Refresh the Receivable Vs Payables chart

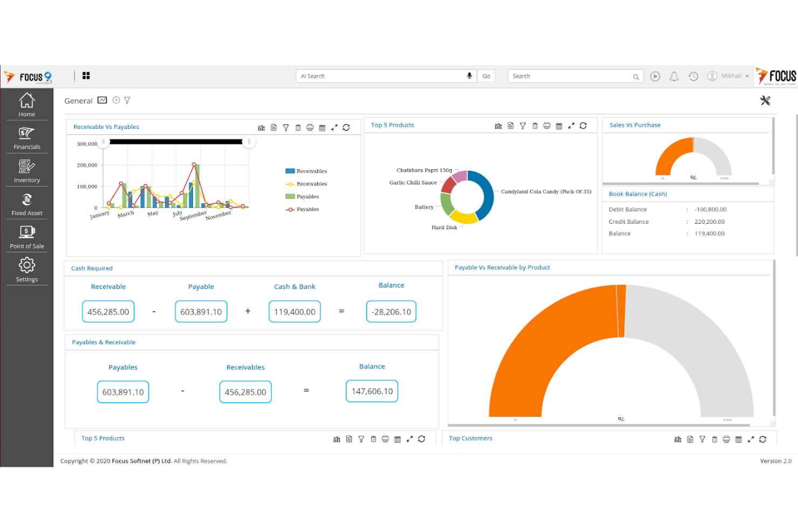[347, 127]
